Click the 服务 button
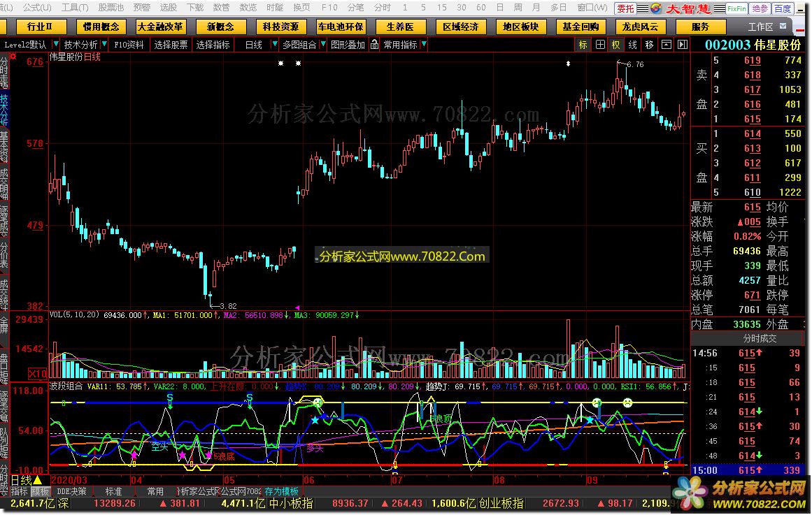Viewport: 812px width, 515px height. [x=700, y=27]
